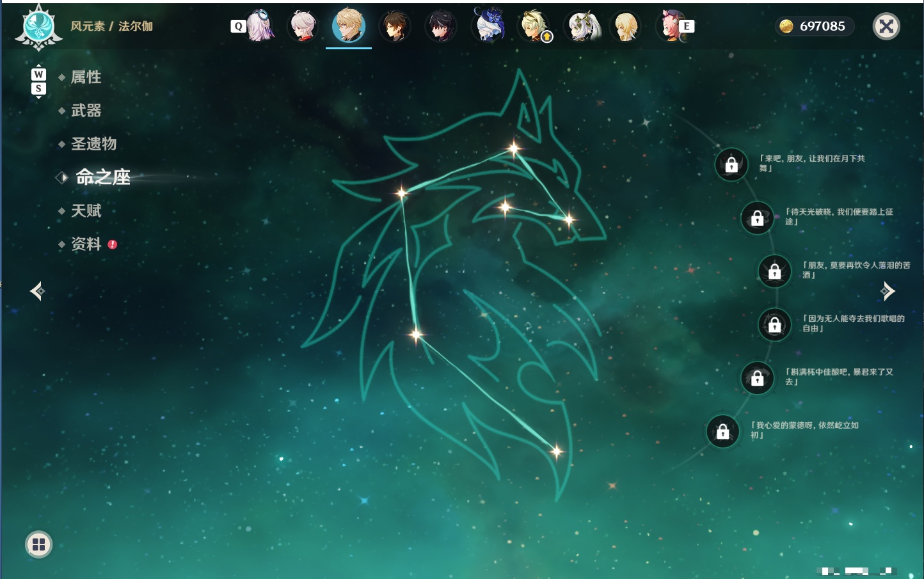Switch to the brown-haired character portrait
Image resolution: width=924 pixels, height=579 pixels.
[395, 26]
